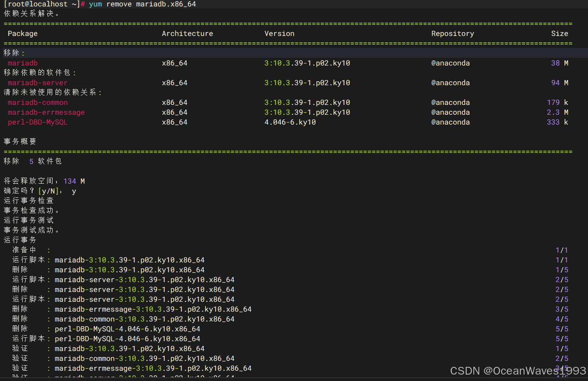Click the '确定吗?[y/N]: y' confirmation line

(40, 191)
